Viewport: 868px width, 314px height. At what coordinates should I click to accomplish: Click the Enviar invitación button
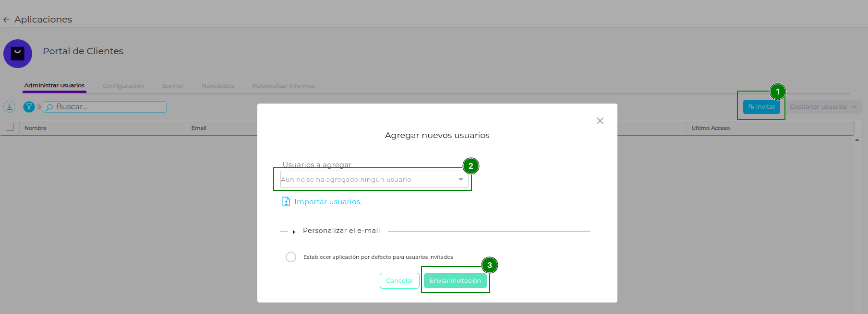coord(455,281)
